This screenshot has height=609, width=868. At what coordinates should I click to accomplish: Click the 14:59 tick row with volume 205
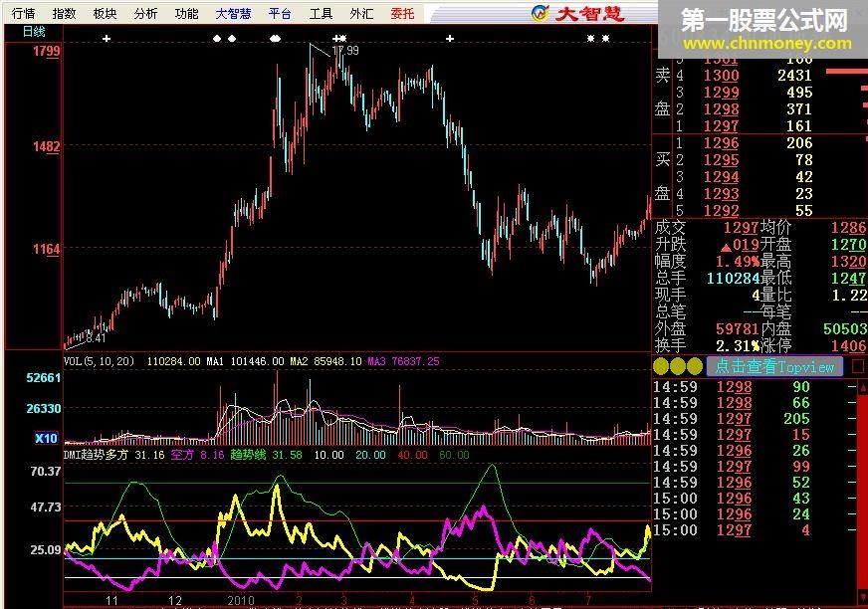[x=755, y=419]
